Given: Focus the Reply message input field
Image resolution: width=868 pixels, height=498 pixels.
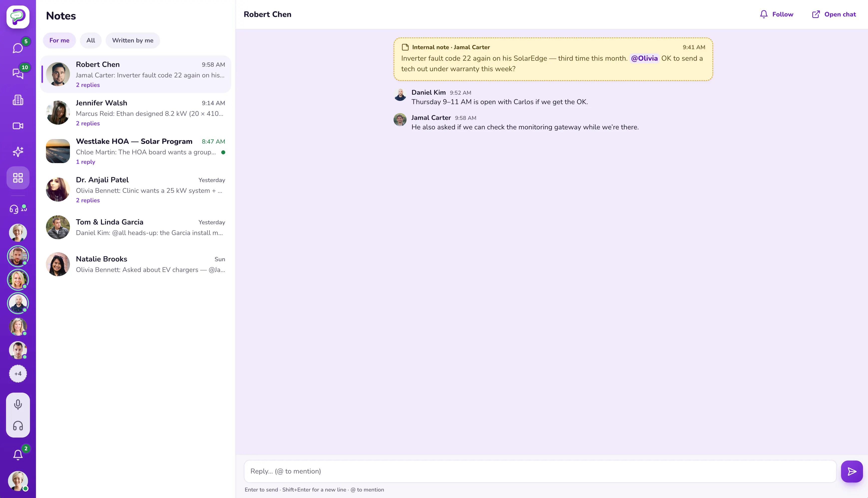Looking at the screenshot, I should 540,471.
